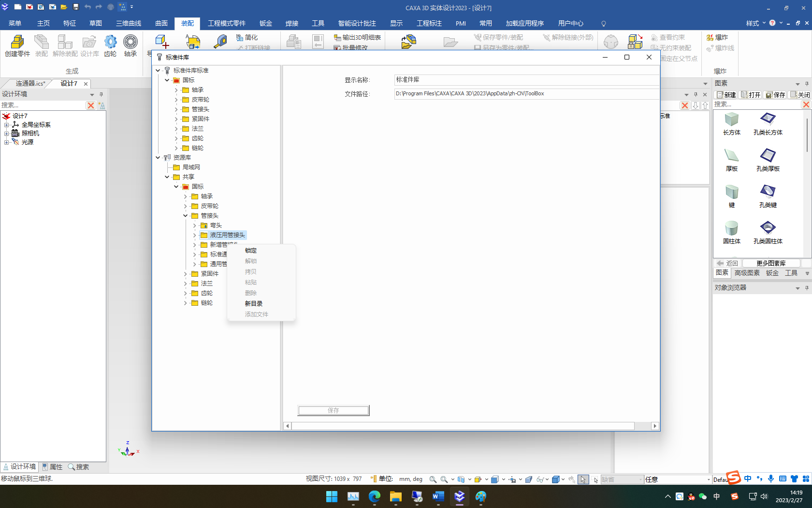Screen dimensions: 812x508
Task: Select the 键 key shape
Action: (x=732, y=196)
